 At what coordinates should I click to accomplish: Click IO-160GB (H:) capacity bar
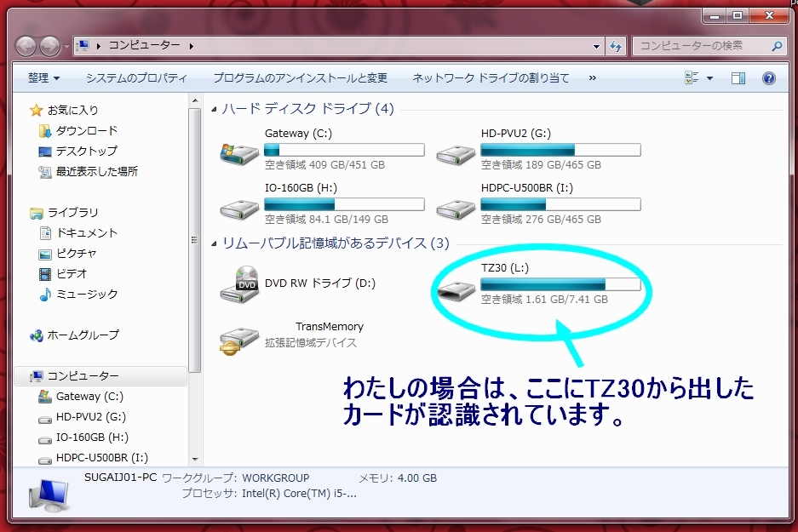coord(344,204)
